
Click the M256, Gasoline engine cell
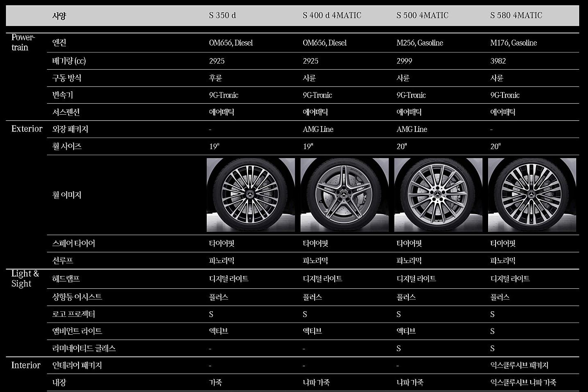pos(419,43)
